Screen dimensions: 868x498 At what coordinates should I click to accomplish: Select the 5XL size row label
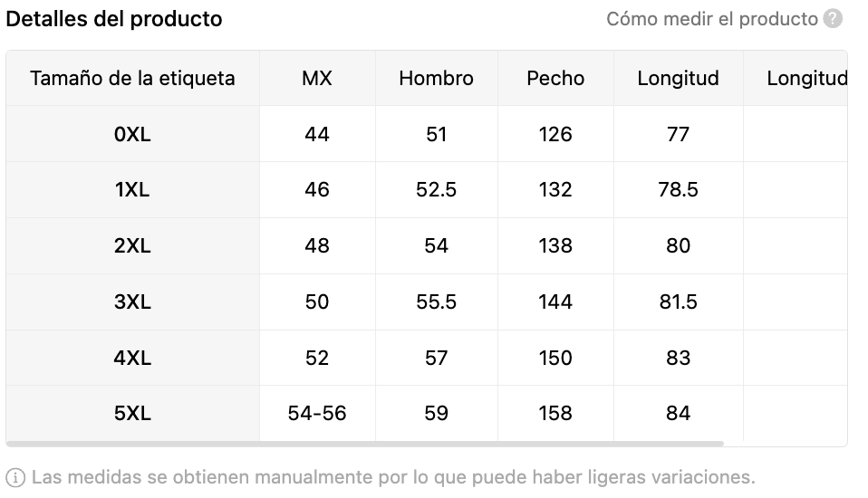pos(132,413)
